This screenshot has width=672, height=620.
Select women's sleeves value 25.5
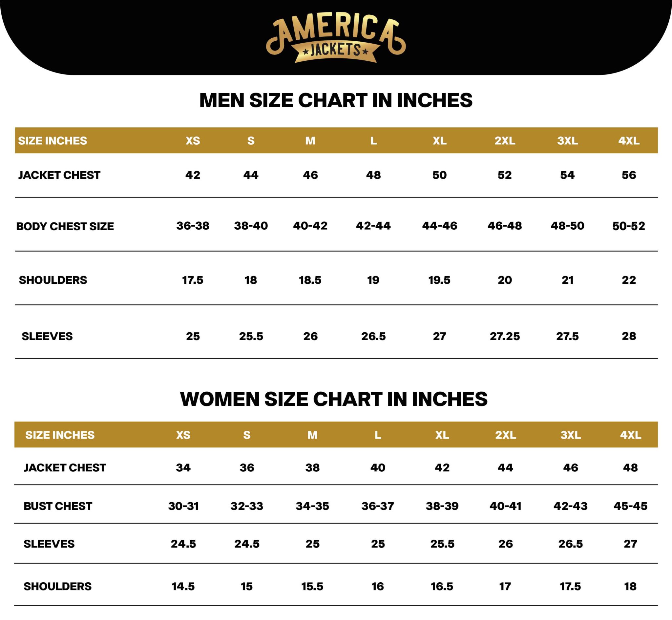coord(442,544)
